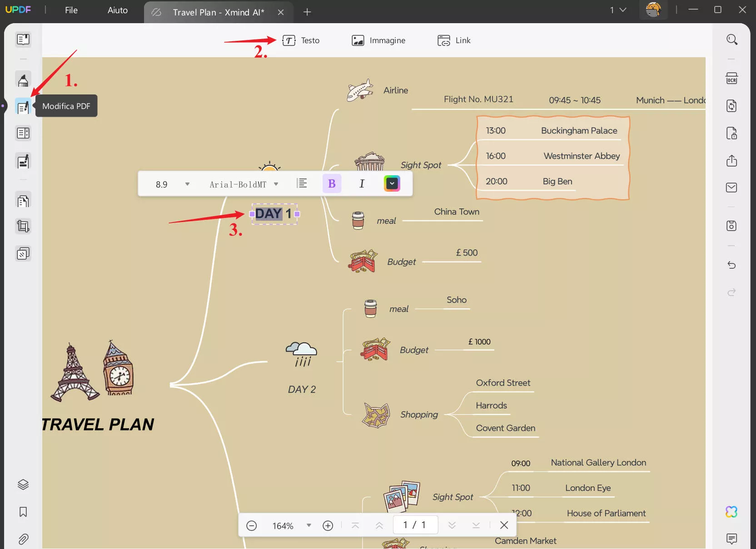This screenshot has height=549, width=756.
Task: Open the Convert PDF icon
Action: 731,106
